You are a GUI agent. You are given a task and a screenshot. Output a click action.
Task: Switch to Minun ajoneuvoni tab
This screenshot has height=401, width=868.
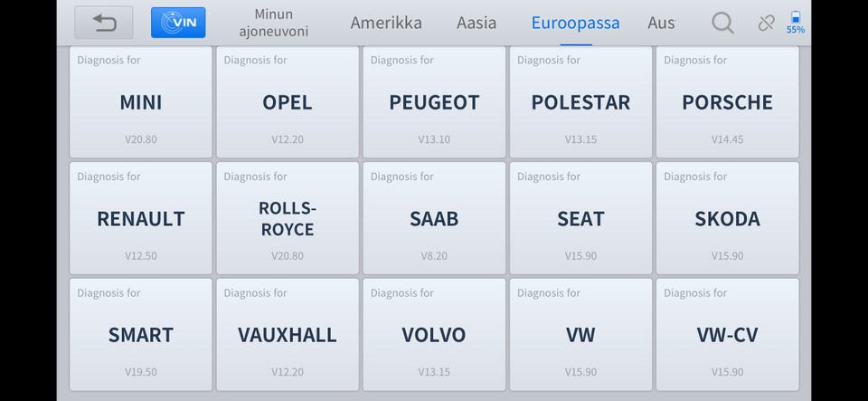pyautogui.click(x=274, y=23)
